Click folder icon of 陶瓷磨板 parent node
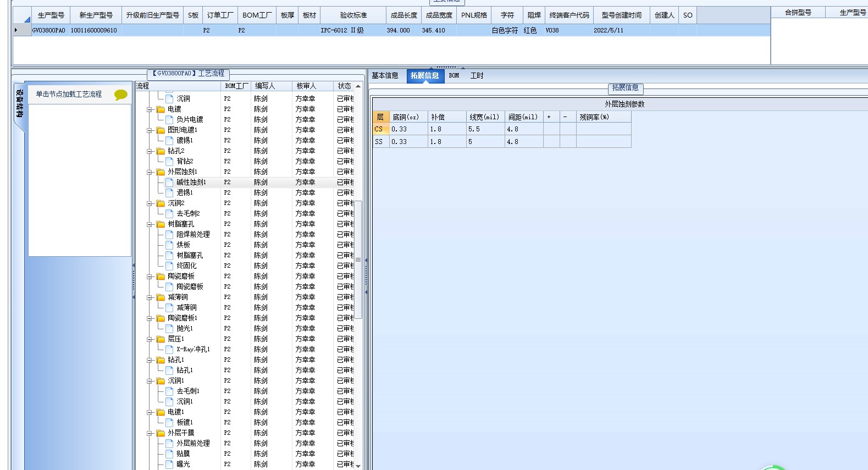Viewport: 868px width, 470px height. [x=161, y=277]
